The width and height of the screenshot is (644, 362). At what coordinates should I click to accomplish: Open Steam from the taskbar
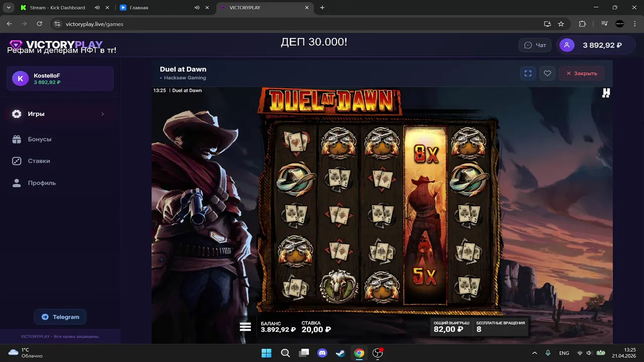(x=341, y=353)
